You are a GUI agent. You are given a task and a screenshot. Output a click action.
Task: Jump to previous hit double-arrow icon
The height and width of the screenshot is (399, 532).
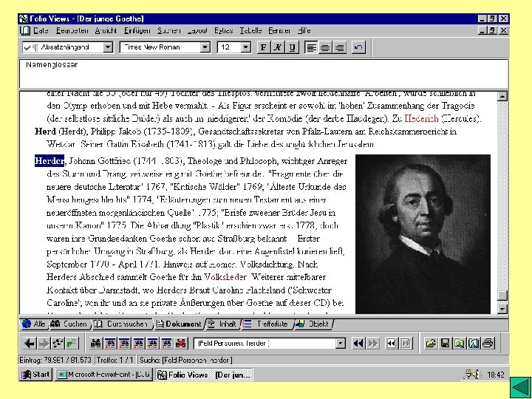[358, 344]
